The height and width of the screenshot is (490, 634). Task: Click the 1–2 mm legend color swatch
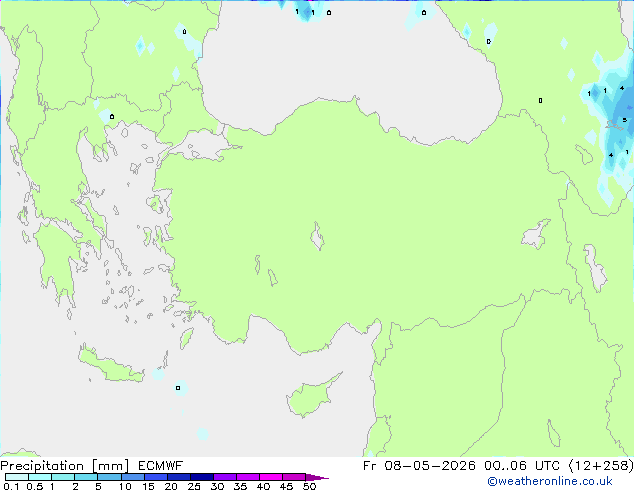63,477
